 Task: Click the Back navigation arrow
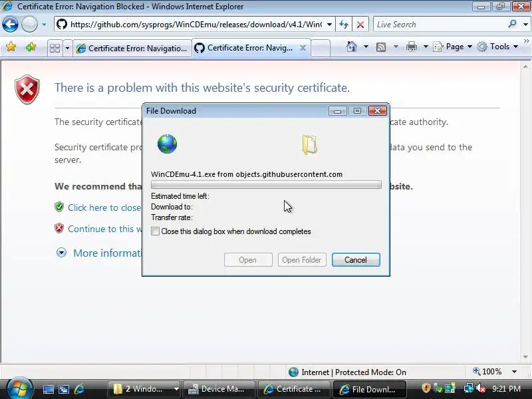pos(10,25)
